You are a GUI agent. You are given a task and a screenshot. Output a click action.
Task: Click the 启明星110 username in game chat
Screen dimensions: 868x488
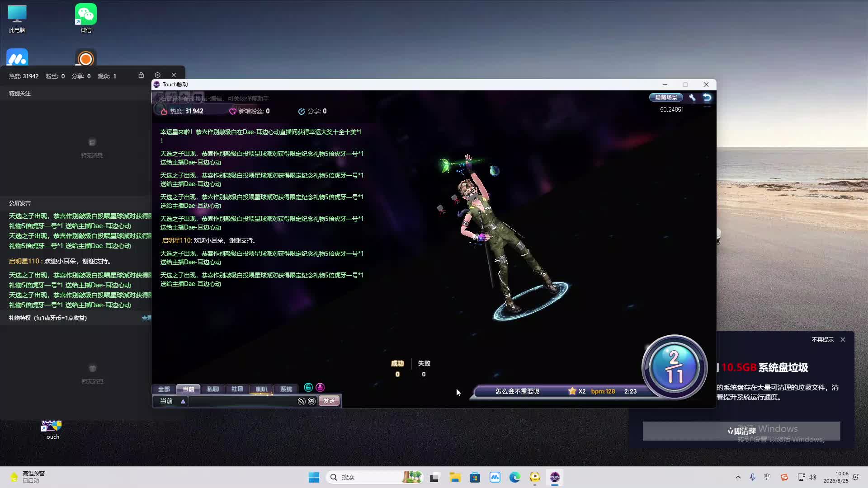tap(177, 240)
